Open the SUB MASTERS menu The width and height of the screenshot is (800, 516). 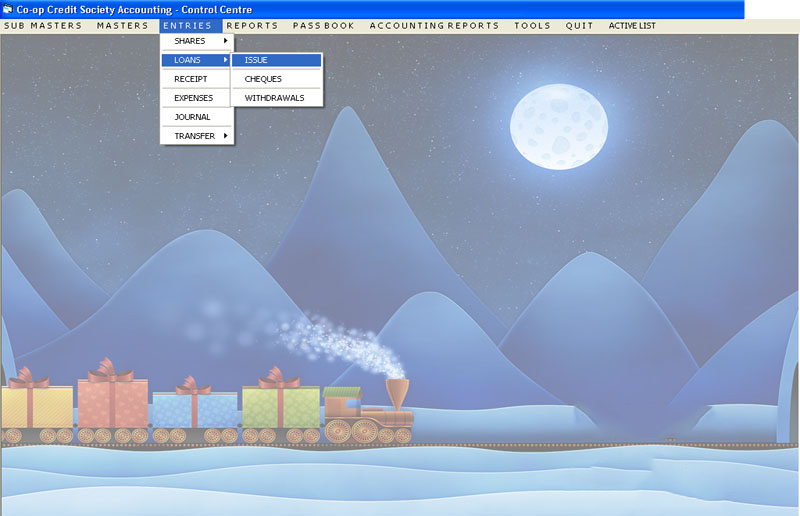43,25
